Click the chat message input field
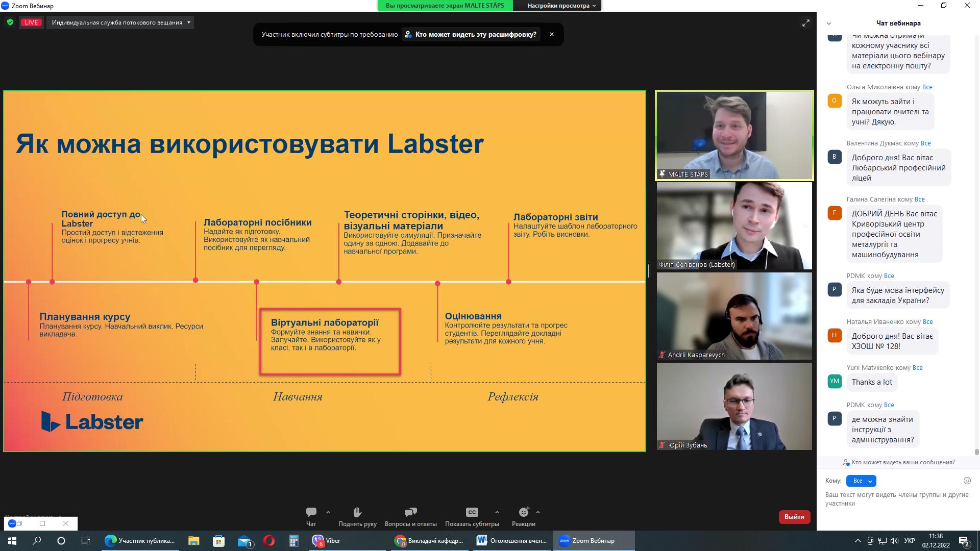 point(897,499)
